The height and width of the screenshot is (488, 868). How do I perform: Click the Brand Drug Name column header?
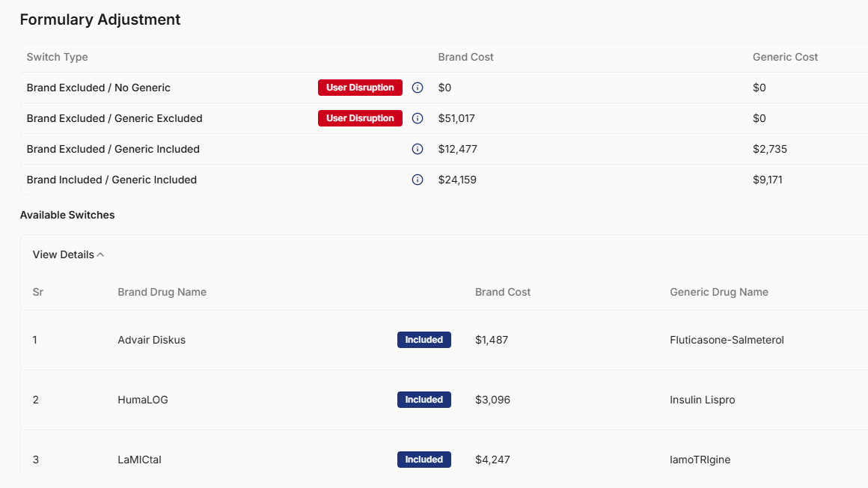pyautogui.click(x=162, y=292)
